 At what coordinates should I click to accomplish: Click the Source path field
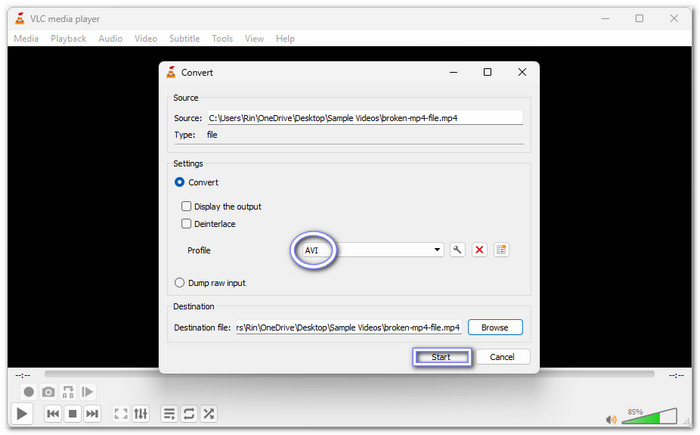coord(365,118)
